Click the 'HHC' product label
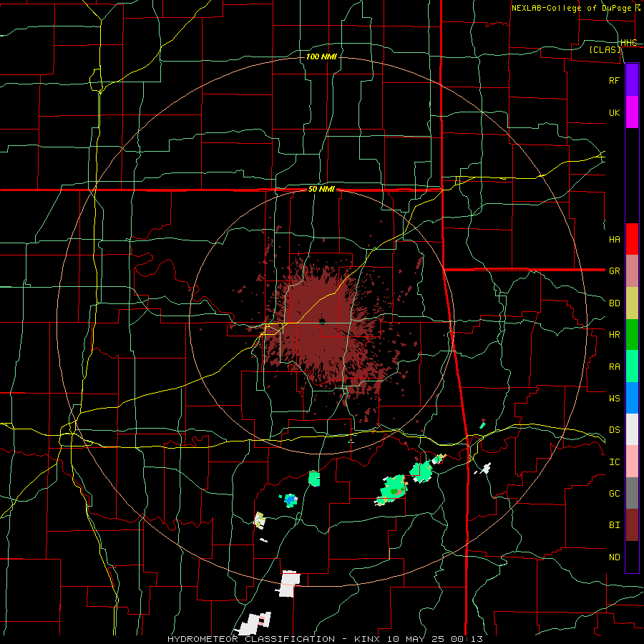 [628, 43]
